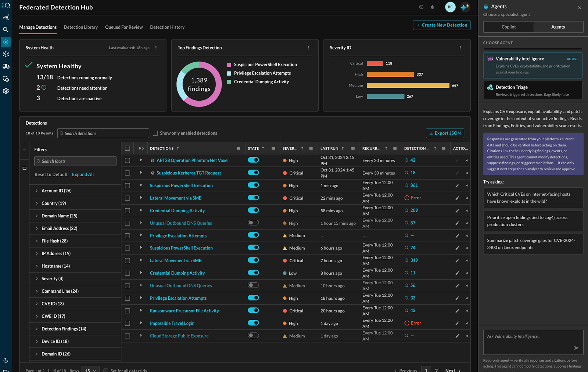Click the expand-all arrows in table header
Image resolution: width=588 pixels, height=372 pixels.
click(141, 148)
